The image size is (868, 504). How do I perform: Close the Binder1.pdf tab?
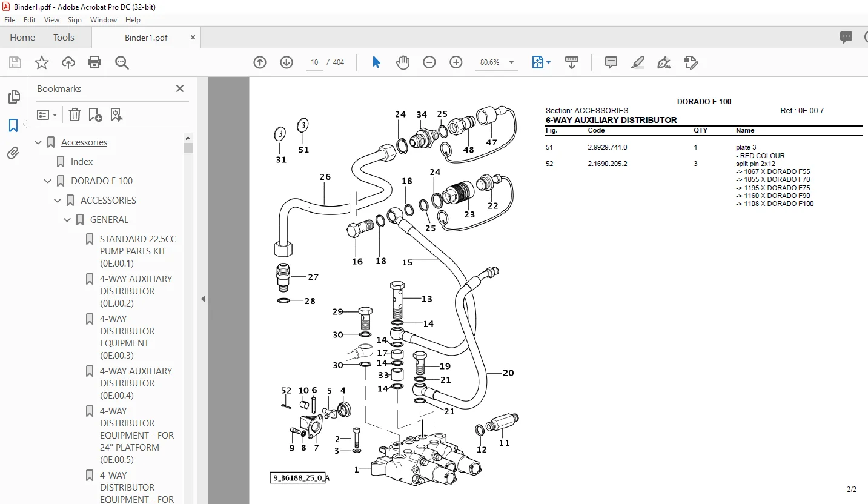(x=193, y=37)
